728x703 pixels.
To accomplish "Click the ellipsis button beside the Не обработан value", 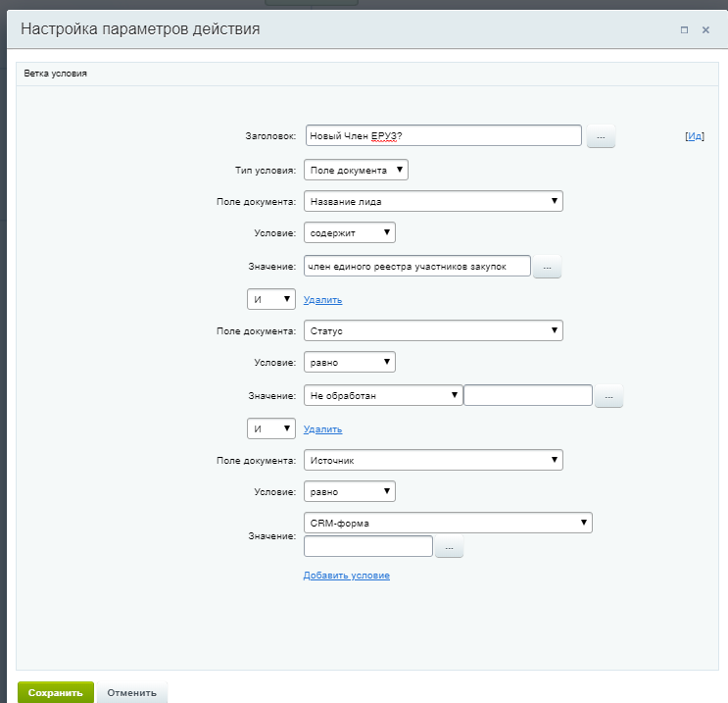I will click(608, 396).
